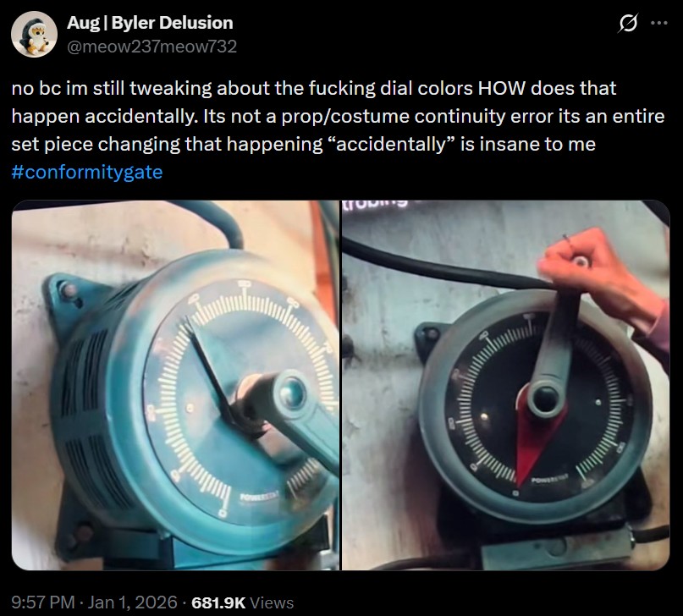Click the cropped caption text above right image
The image size is (683, 616).
tap(376, 203)
